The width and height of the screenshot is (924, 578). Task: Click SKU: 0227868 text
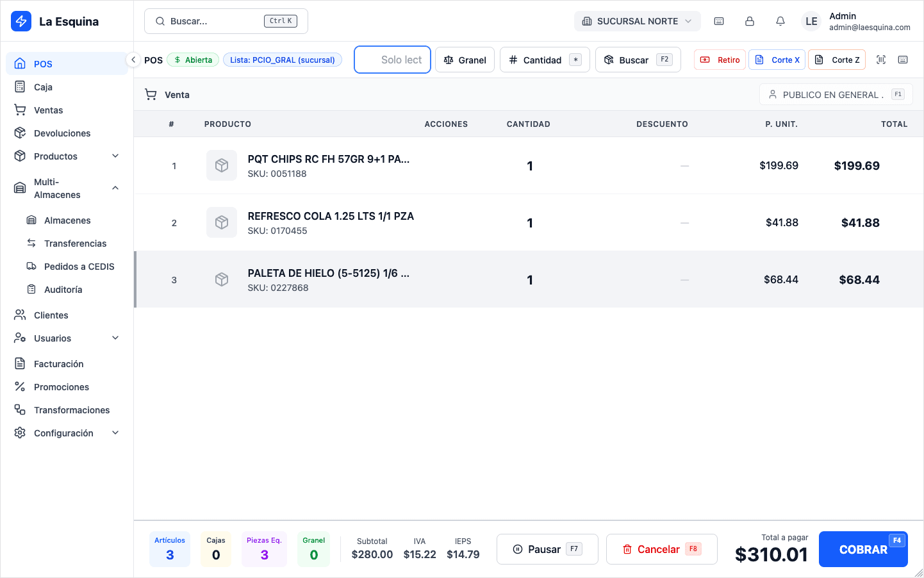[x=278, y=288]
